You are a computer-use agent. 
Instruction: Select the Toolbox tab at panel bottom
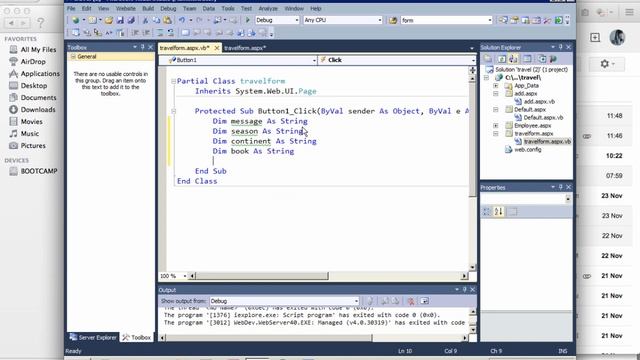click(x=137, y=338)
